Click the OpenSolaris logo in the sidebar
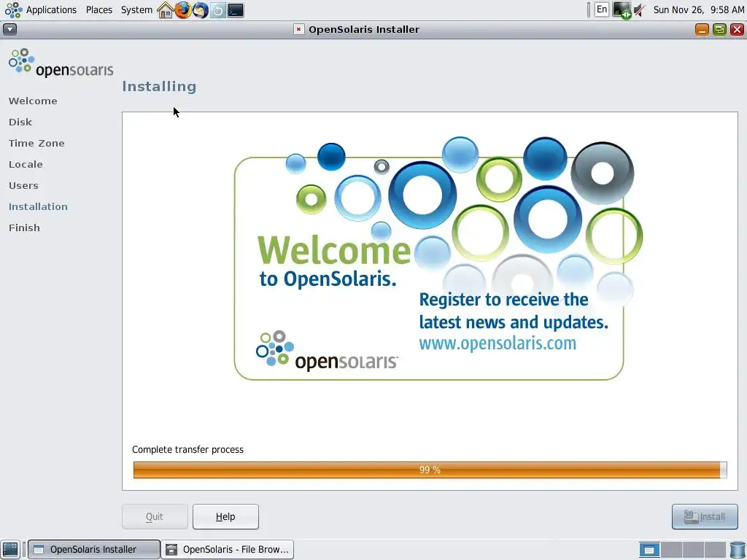 pyautogui.click(x=61, y=63)
